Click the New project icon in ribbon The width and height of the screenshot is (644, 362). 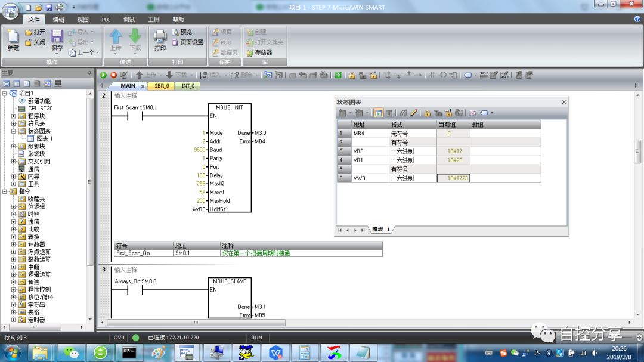(13, 41)
